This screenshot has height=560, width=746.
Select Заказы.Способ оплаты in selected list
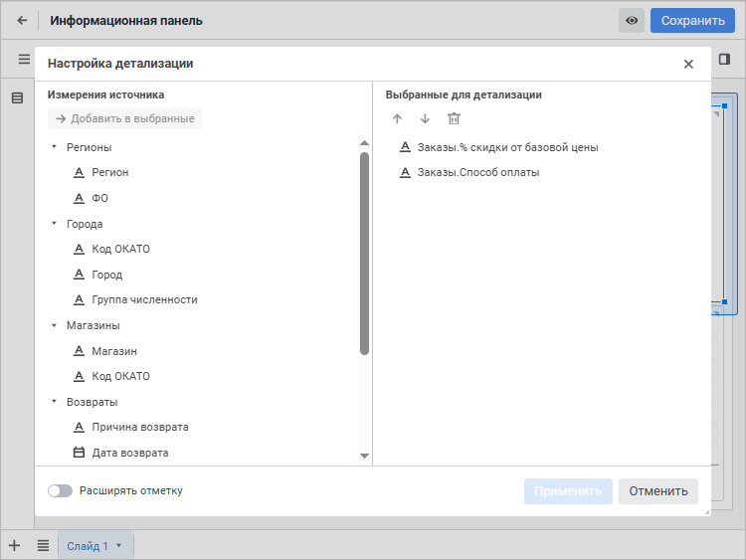[477, 172]
